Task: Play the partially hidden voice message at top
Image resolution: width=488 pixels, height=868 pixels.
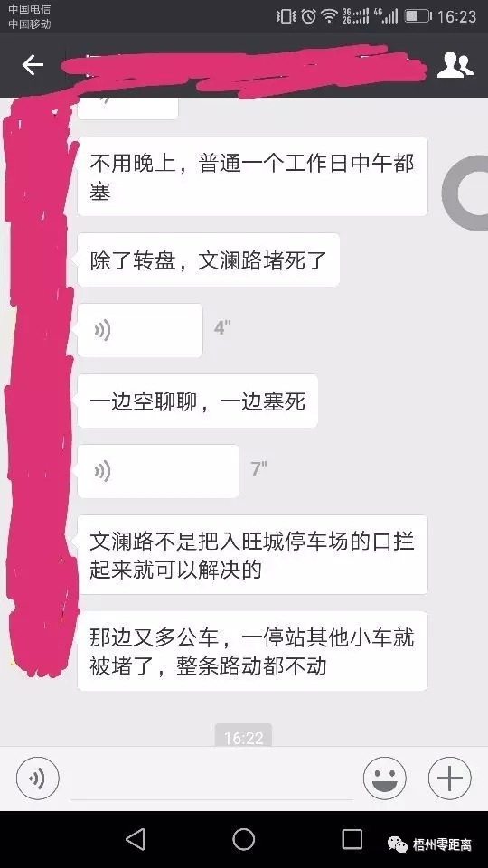Action: (127, 108)
